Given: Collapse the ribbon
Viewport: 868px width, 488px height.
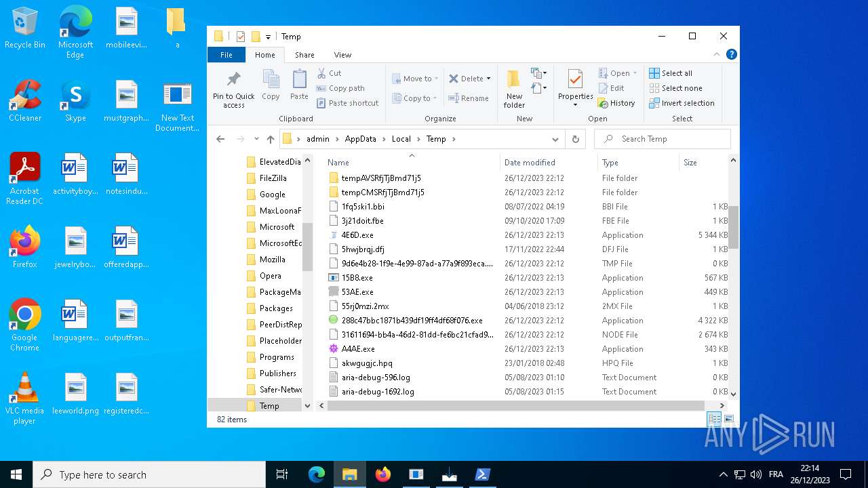Looking at the screenshot, I should coord(717,55).
